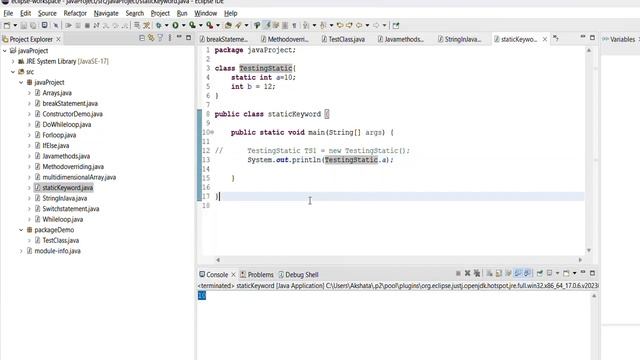
Task: Toggle Word Wrap in Console
Action: [x=508, y=273]
